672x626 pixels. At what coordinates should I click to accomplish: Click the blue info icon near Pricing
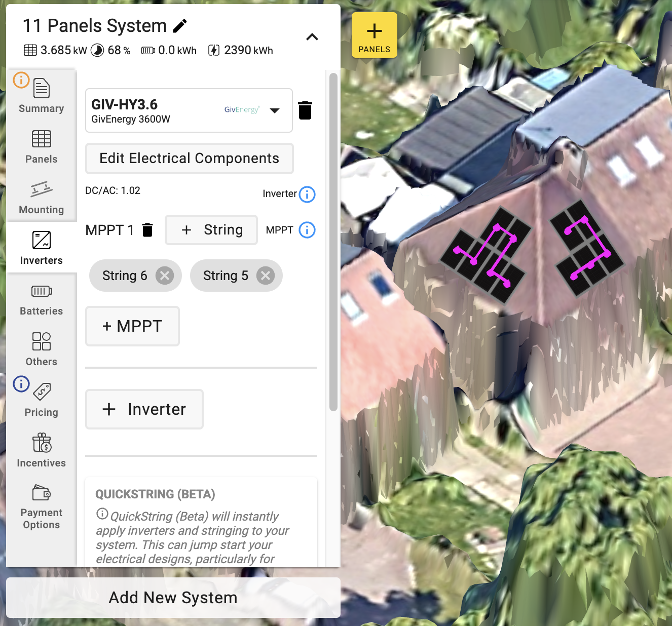tap(21, 384)
